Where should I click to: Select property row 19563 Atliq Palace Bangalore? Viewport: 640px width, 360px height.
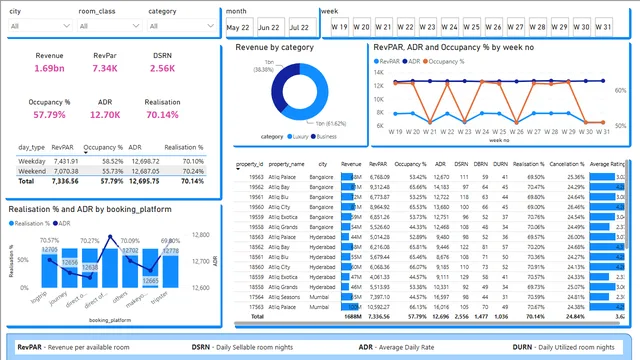(x=429, y=177)
